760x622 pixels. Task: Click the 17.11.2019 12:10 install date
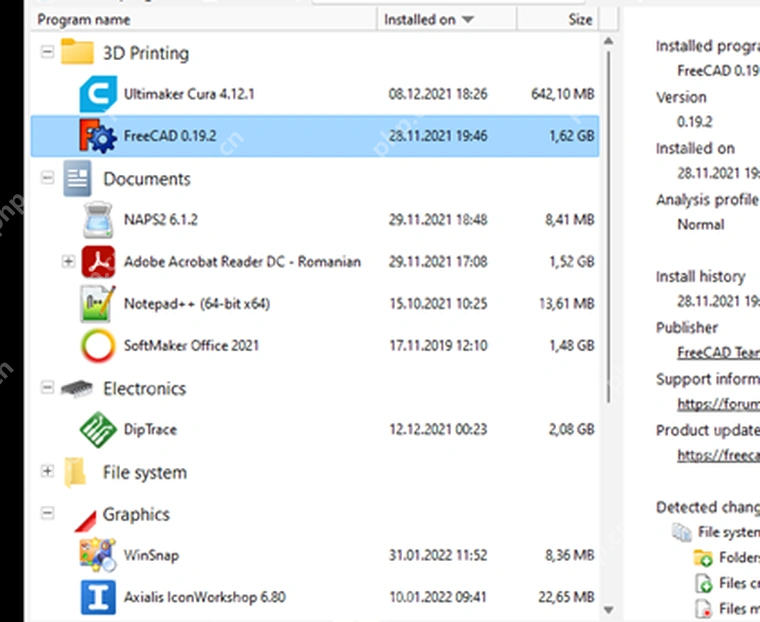point(438,346)
